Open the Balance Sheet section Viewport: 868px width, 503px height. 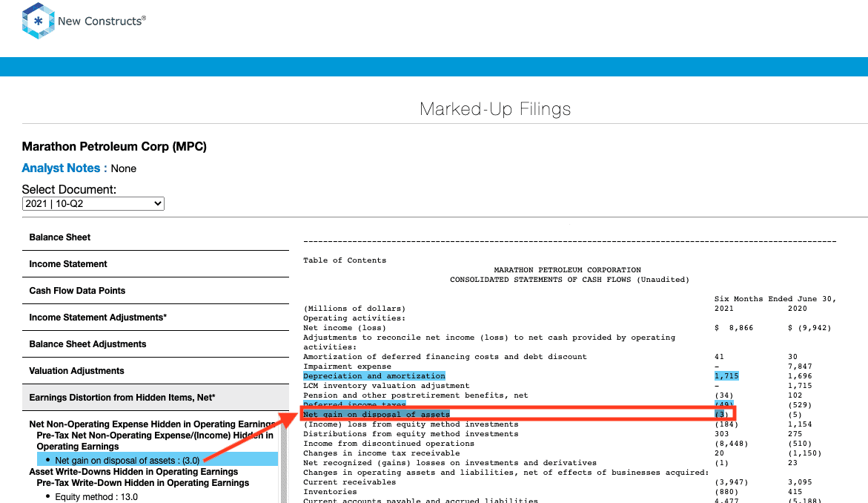pyautogui.click(x=156, y=237)
